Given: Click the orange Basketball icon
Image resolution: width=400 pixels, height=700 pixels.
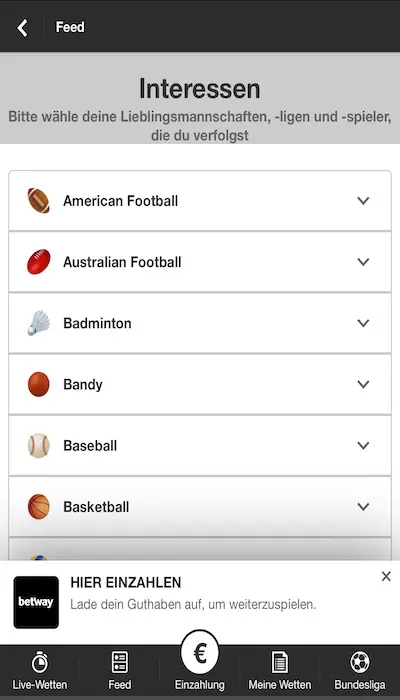Looking at the screenshot, I should pos(38,507).
